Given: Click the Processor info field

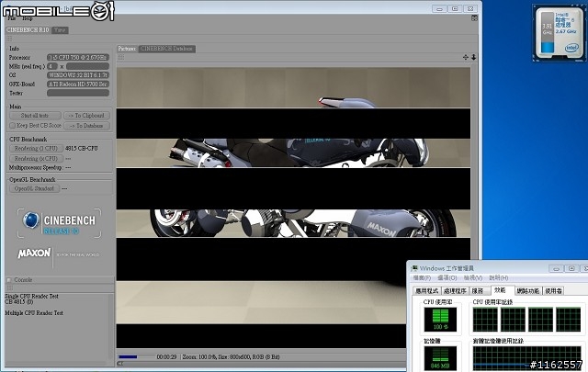Looking at the screenshot, I should point(78,57).
